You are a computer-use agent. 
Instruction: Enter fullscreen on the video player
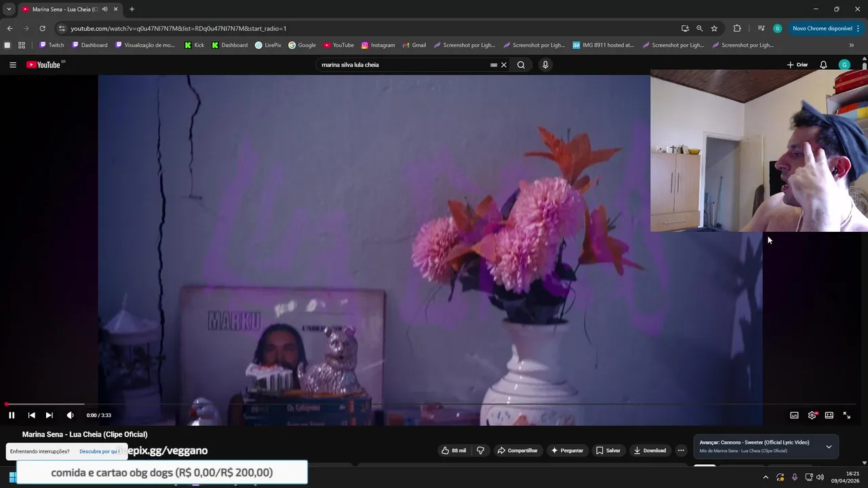click(847, 415)
